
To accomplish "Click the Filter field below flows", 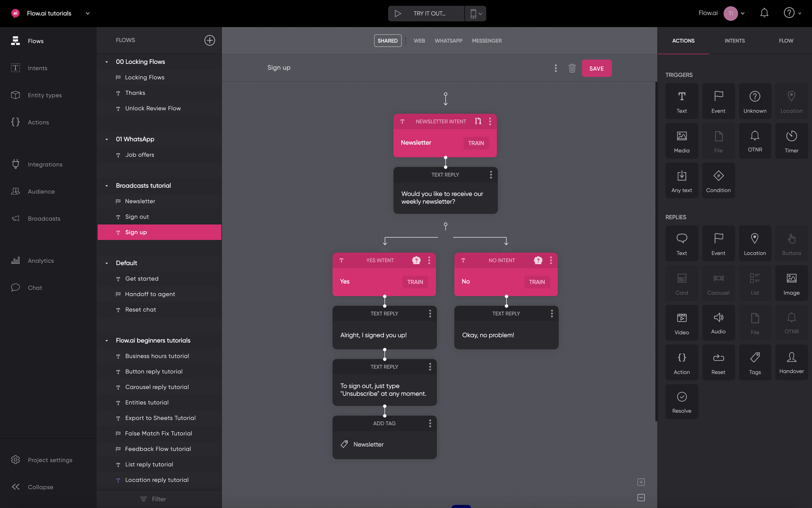I will [159, 499].
